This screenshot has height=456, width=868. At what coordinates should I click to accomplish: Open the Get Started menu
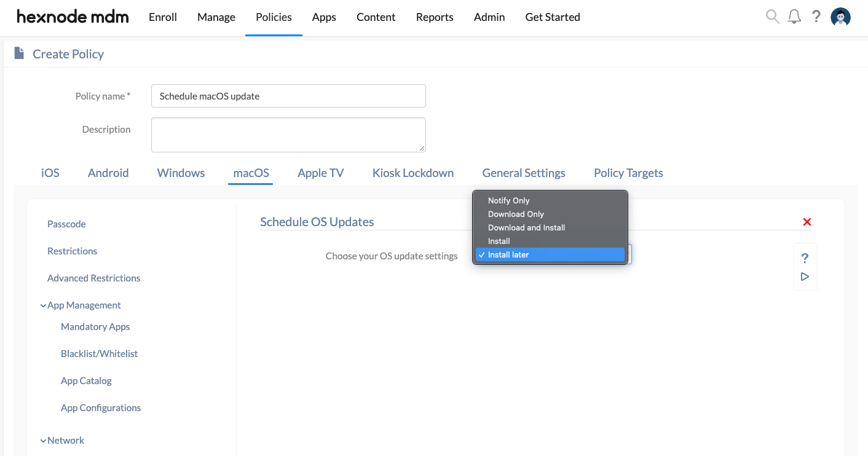(553, 17)
